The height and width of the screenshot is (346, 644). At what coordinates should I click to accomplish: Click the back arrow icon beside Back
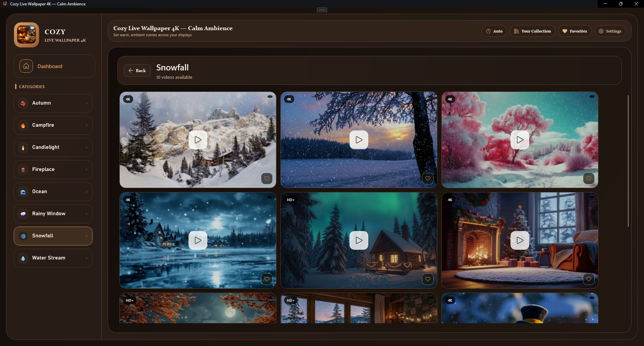tap(131, 70)
